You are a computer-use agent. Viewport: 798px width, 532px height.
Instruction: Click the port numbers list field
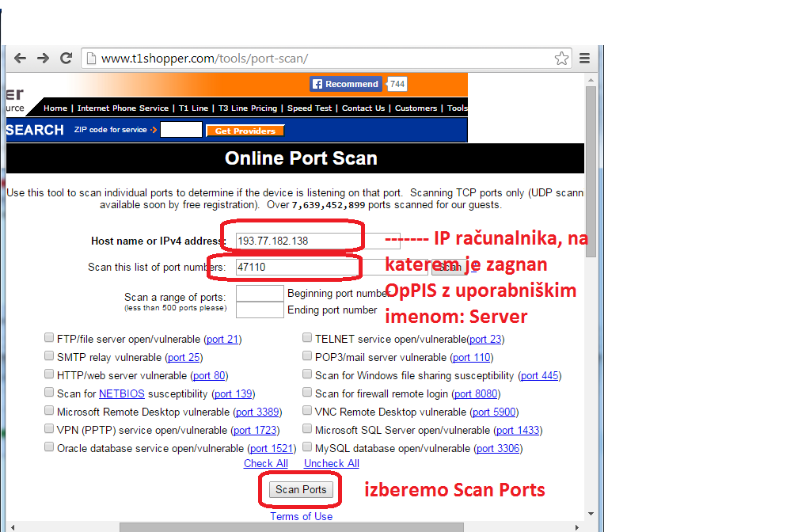pos(331,268)
